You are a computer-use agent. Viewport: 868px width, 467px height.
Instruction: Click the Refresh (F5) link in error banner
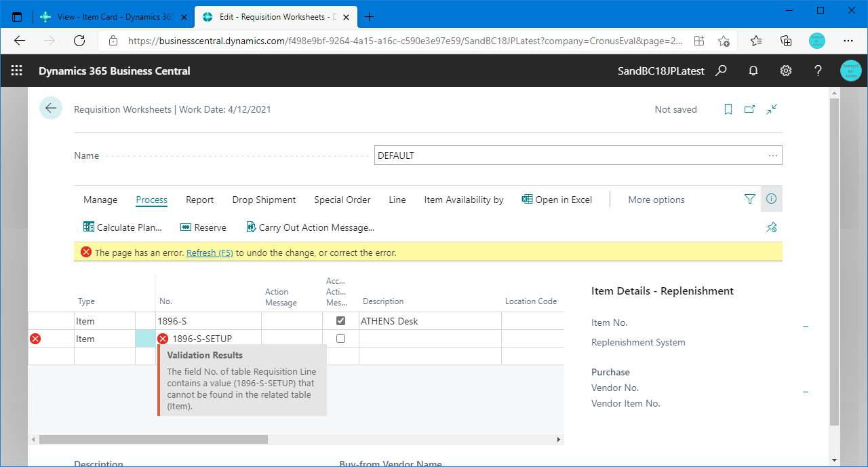click(x=210, y=252)
